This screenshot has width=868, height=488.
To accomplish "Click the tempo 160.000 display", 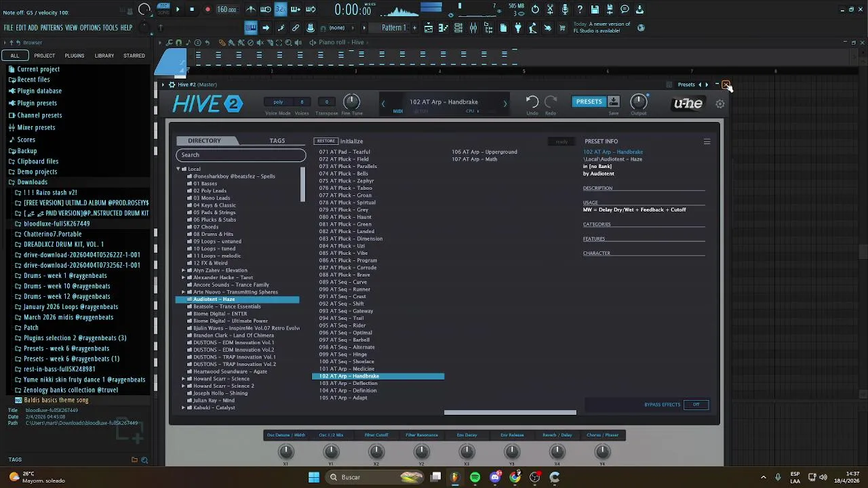I will click(226, 9).
